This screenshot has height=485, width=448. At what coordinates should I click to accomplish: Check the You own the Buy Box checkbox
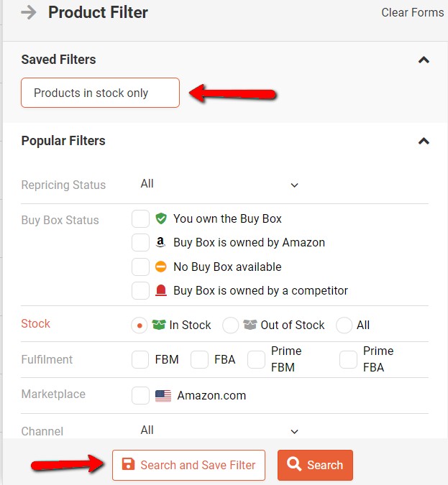[x=140, y=218]
